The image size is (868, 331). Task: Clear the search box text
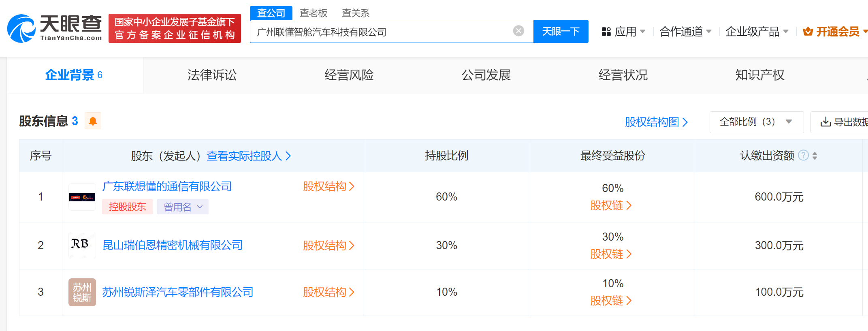pyautogui.click(x=518, y=31)
